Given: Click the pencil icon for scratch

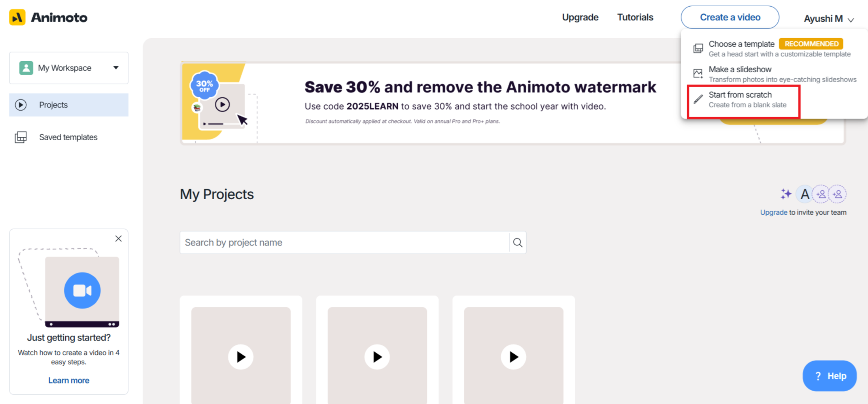Looking at the screenshot, I should coord(698,99).
